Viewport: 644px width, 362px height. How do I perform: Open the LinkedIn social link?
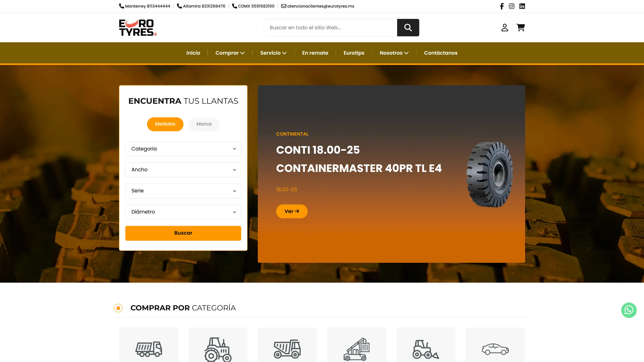point(522,6)
